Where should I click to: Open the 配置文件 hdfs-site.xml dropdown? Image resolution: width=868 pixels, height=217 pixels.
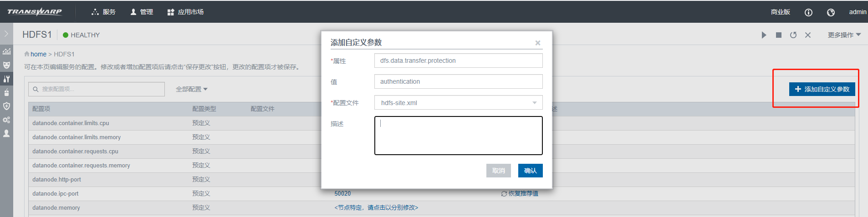pos(459,102)
